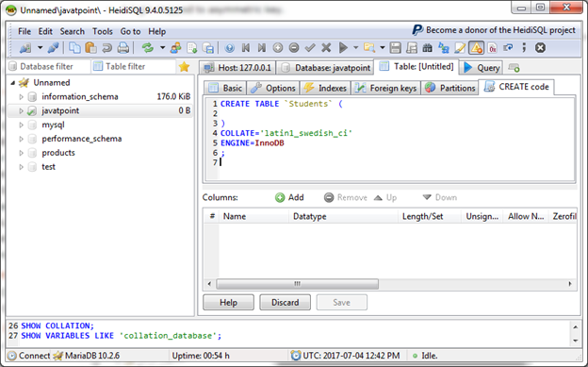588x367 pixels.
Task: Open the Go to menu
Action: tap(130, 31)
